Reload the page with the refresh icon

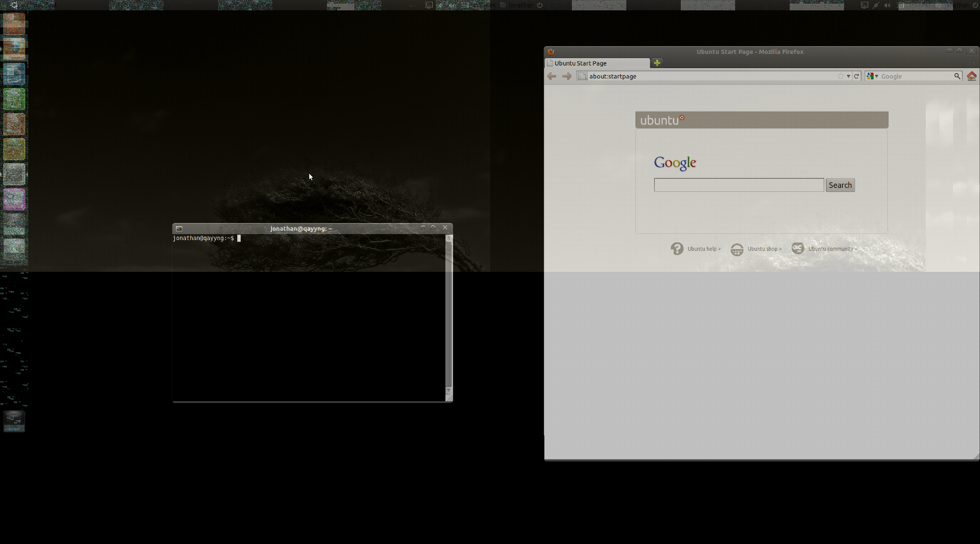click(x=857, y=76)
